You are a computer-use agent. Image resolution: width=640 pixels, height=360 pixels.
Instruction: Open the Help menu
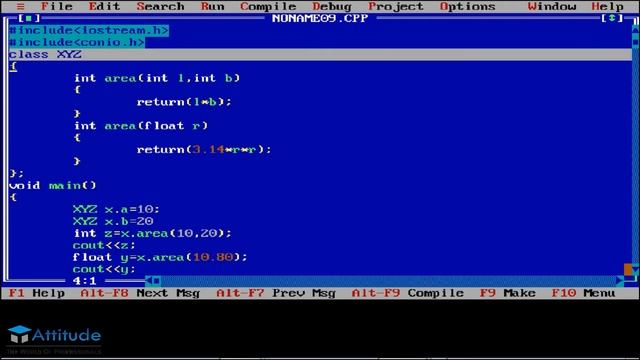(608, 7)
